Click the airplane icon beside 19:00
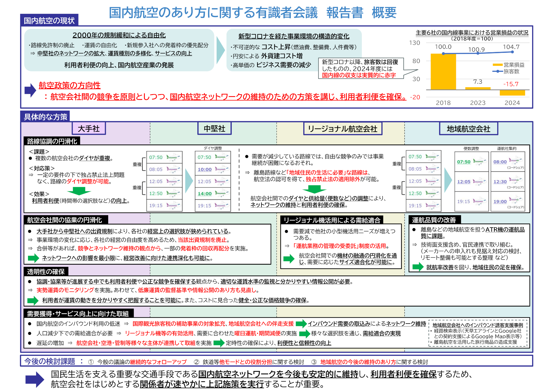The image size is (554, 392). coord(516,200)
